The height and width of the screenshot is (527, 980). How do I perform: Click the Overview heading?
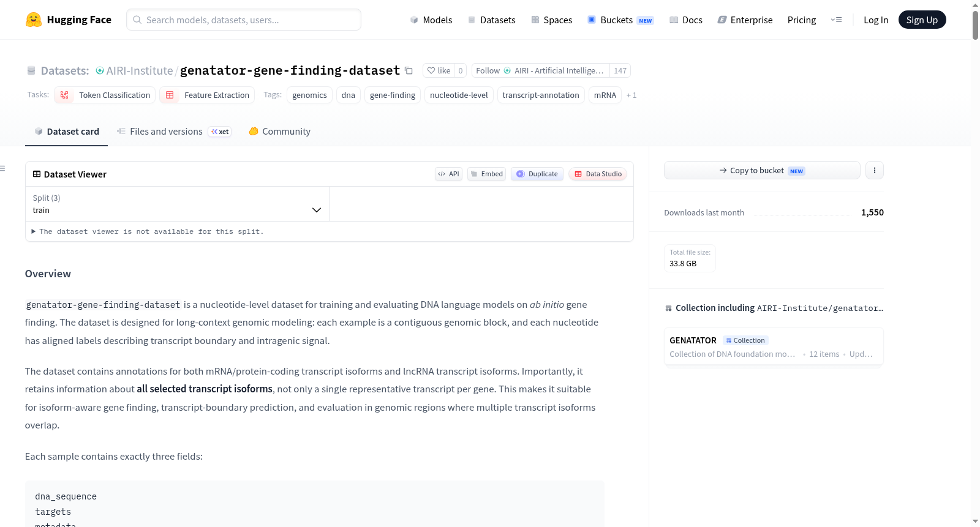48,274
